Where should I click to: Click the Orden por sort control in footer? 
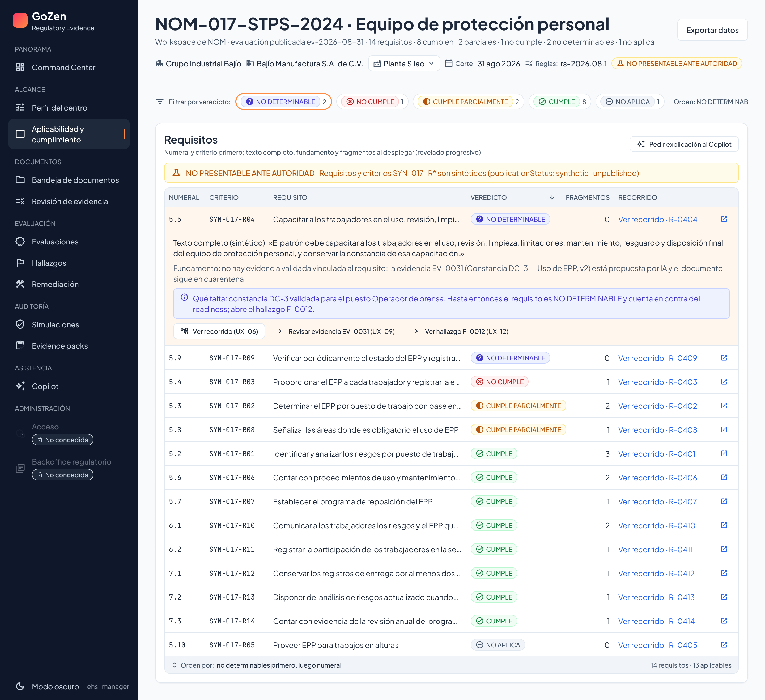point(257,665)
